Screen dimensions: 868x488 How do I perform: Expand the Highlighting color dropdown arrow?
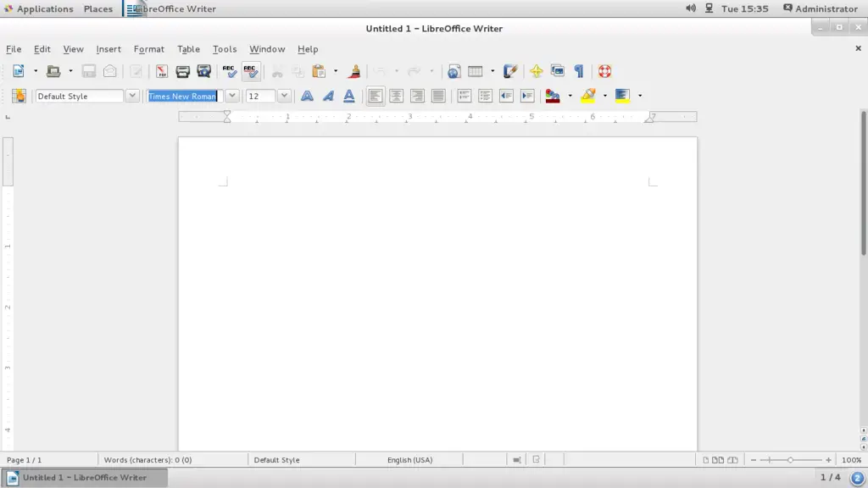click(604, 96)
